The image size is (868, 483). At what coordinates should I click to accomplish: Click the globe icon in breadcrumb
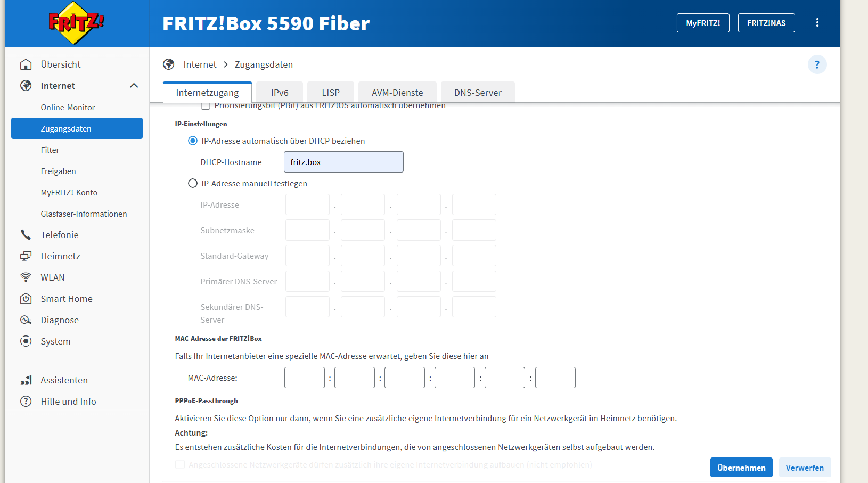click(x=169, y=64)
